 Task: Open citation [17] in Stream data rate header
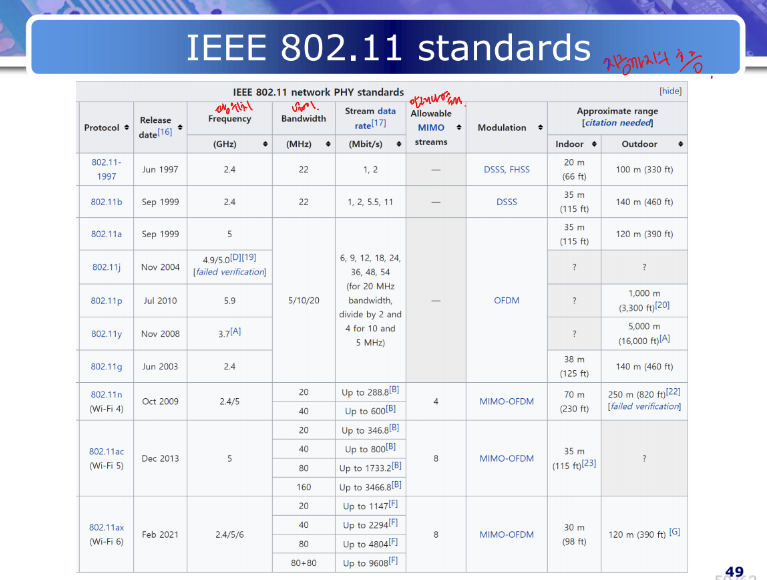[x=379, y=123]
